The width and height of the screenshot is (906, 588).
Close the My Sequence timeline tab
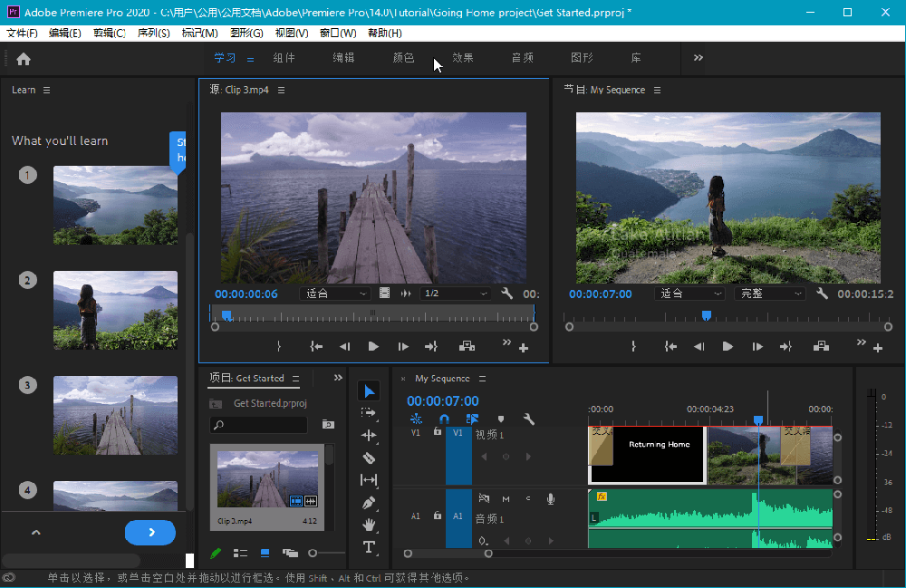(x=403, y=379)
